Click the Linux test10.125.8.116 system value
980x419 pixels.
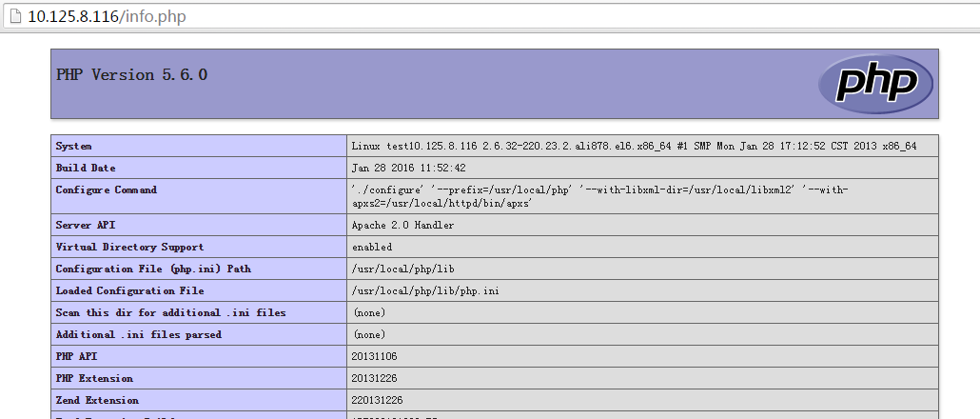point(634,147)
